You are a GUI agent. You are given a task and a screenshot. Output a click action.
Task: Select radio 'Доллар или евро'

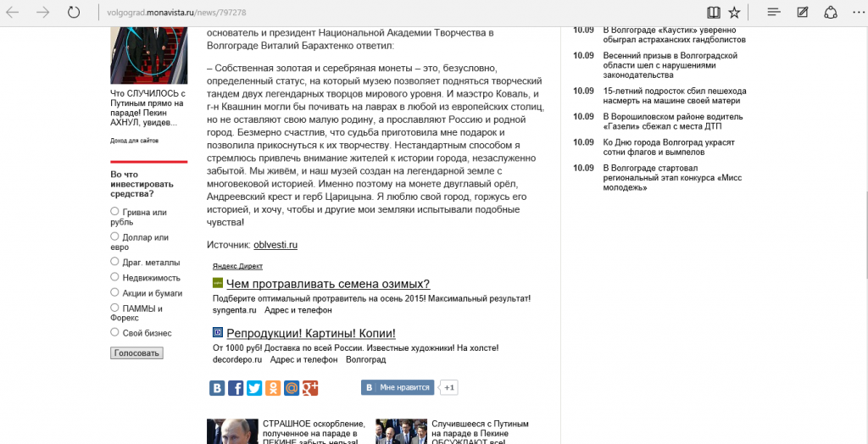114,236
